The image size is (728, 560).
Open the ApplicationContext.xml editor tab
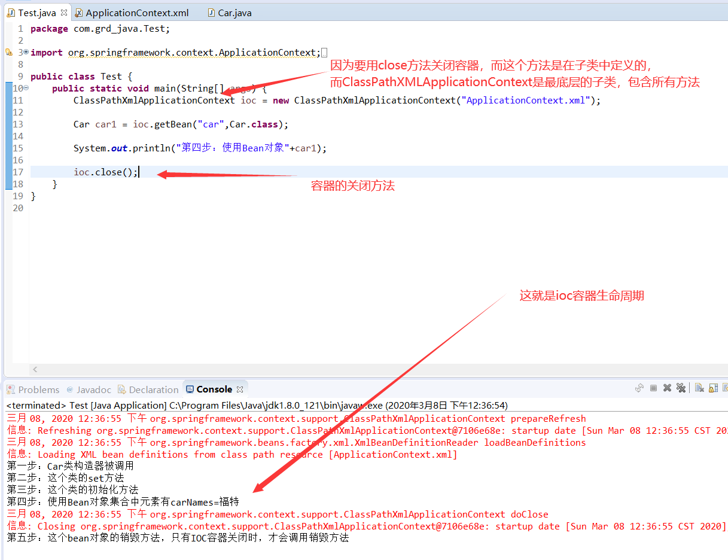tap(132, 13)
